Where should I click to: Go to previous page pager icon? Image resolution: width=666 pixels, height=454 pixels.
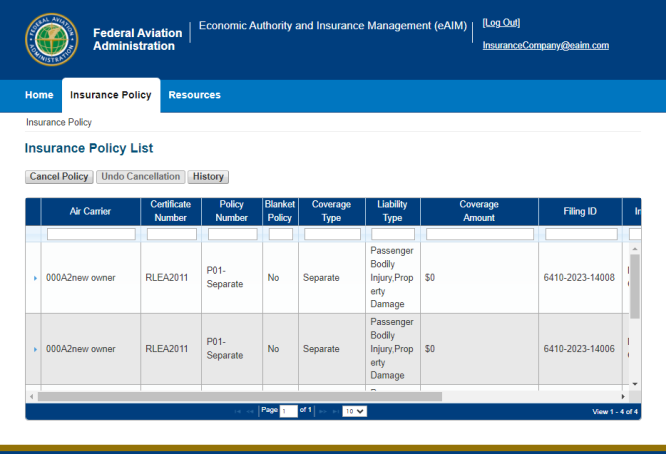pyautogui.click(x=250, y=411)
